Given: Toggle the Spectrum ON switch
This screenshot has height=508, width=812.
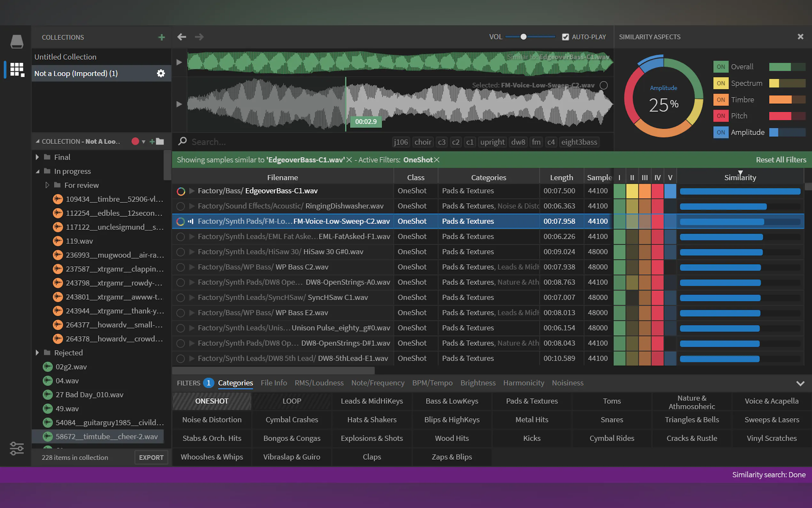Looking at the screenshot, I should coord(720,83).
